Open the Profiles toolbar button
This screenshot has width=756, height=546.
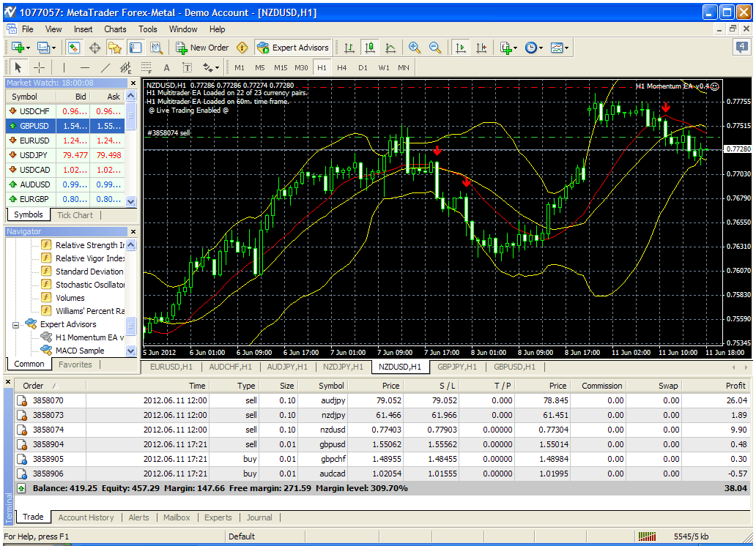(x=46, y=48)
